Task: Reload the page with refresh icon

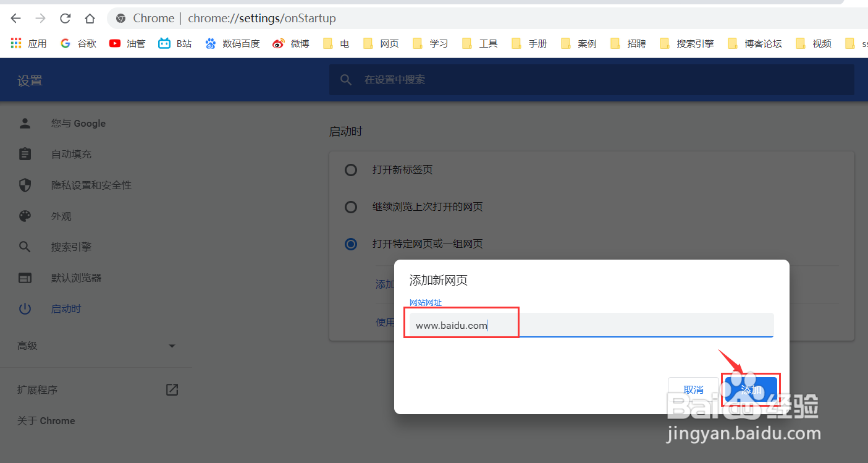Action: click(65, 19)
